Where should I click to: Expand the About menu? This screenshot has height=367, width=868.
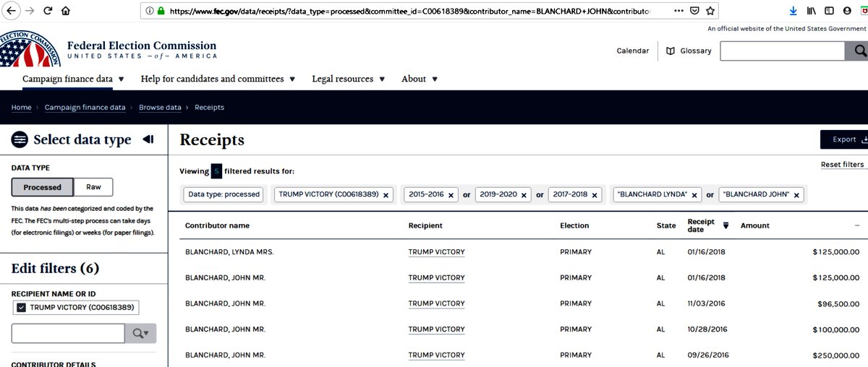pos(420,79)
